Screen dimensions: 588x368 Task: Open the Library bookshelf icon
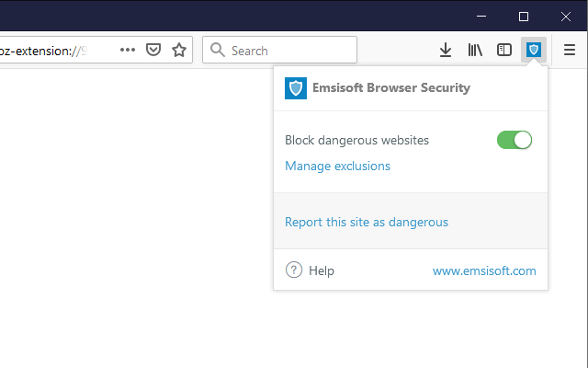click(x=475, y=50)
